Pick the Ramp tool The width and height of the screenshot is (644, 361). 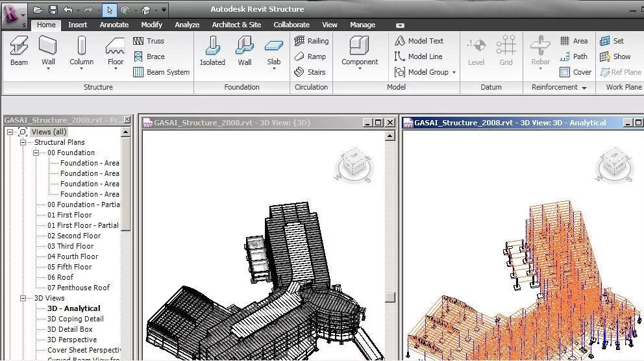(x=310, y=56)
